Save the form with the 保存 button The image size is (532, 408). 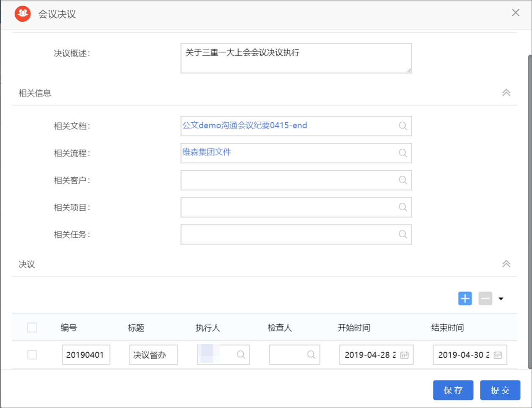coord(453,390)
